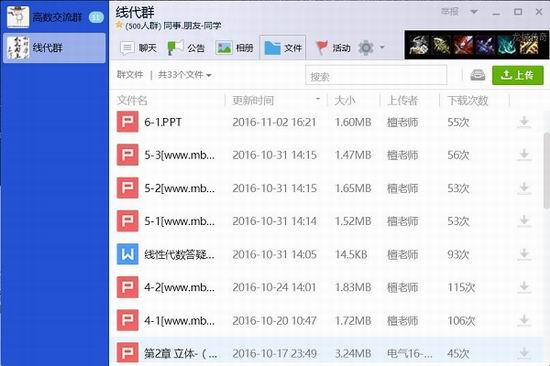Open the 相册 album tab
The image size is (550, 366).
click(x=234, y=47)
